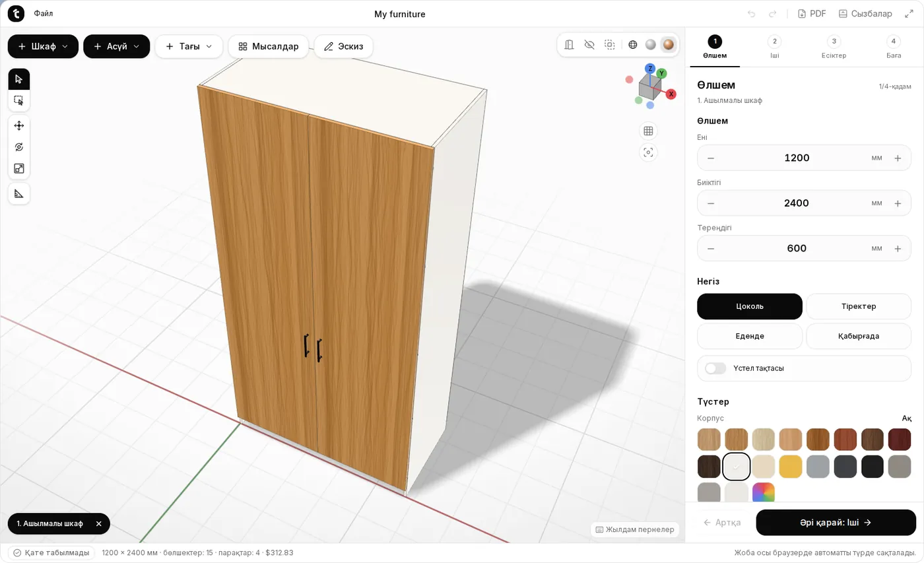Choose the selected white corpus swatch
The height and width of the screenshot is (563, 924).
coord(737,467)
